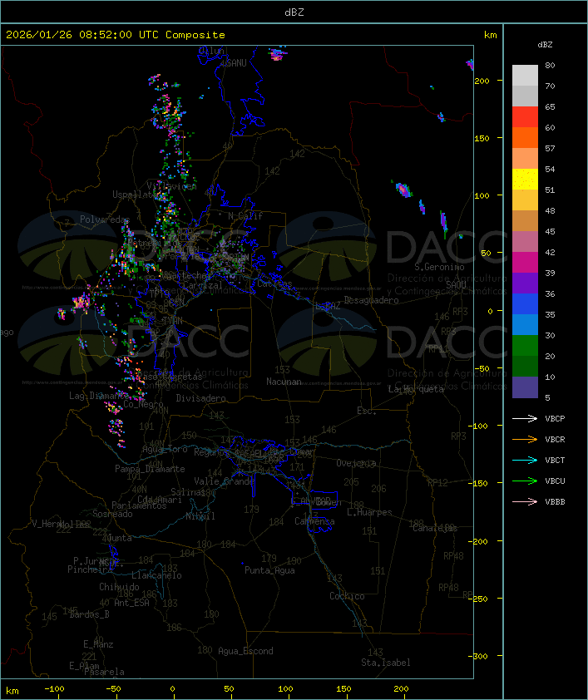The width and height of the screenshot is (588, 700).
Task: Click the orange VBCR arrow icon
Action: [x=525, y=440]
